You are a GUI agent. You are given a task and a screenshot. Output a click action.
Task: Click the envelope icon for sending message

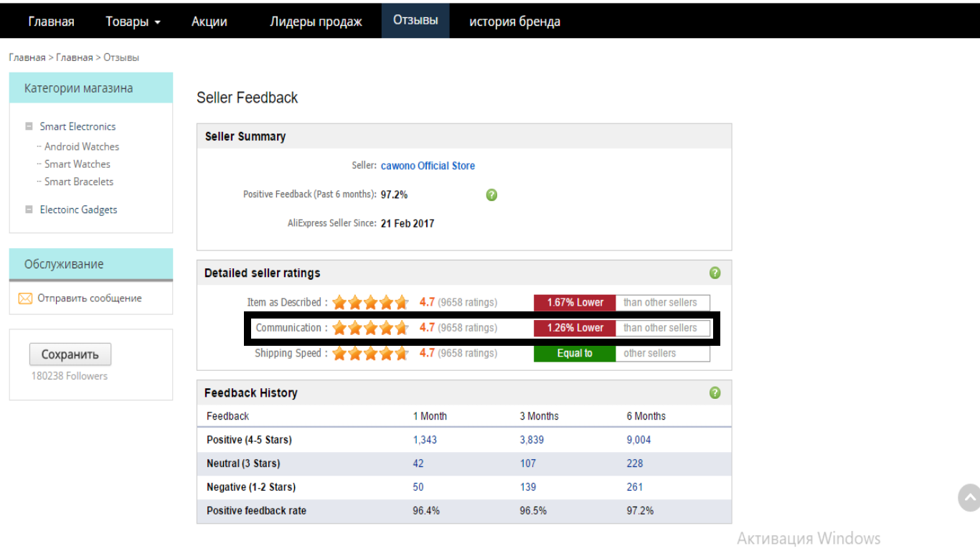[25, 298]
